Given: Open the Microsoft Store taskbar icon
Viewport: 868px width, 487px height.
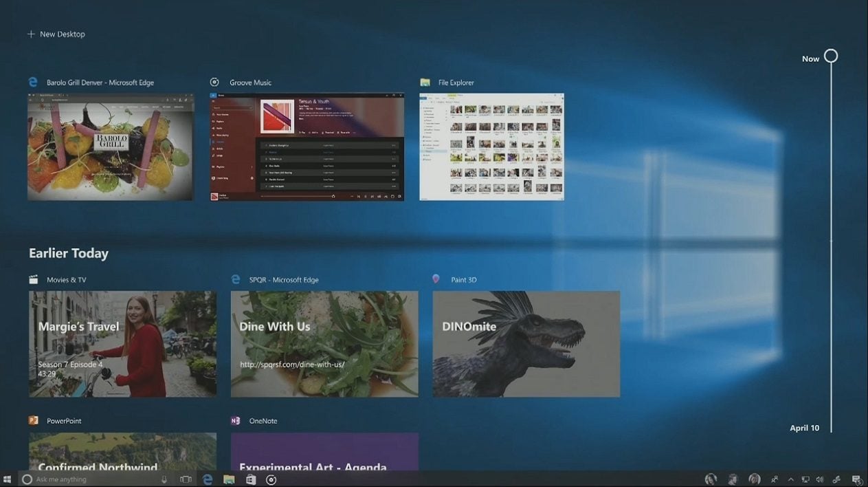Looking at the screenshot, I should tap(251, 479).
